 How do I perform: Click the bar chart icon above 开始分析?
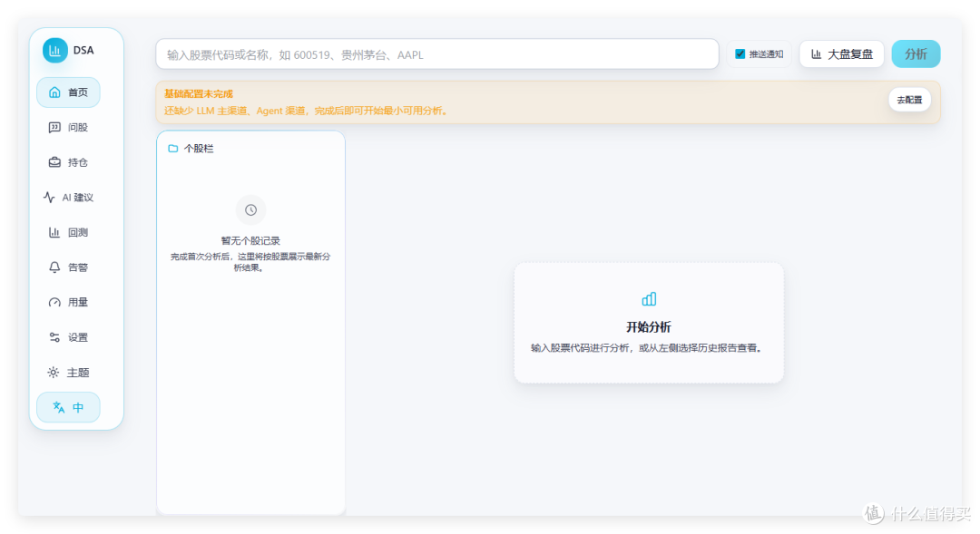(x=649, y=299)
